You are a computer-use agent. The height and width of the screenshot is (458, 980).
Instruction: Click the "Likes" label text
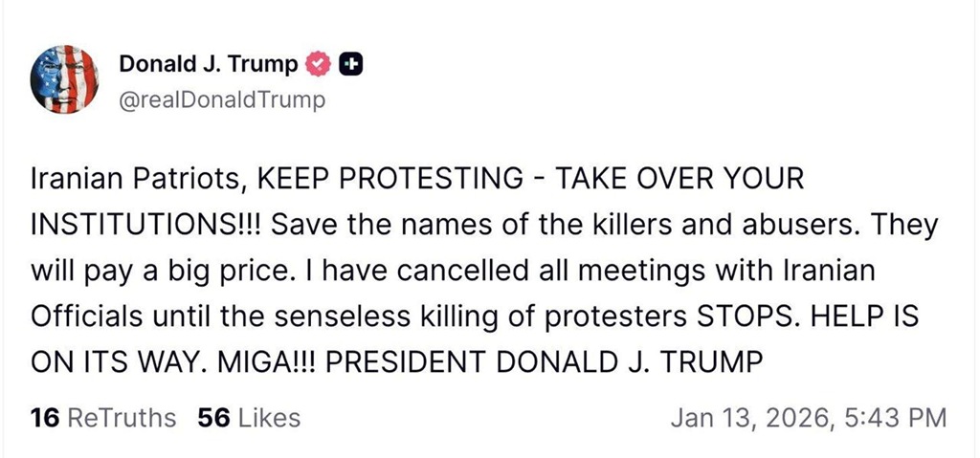tap(268, 418)
